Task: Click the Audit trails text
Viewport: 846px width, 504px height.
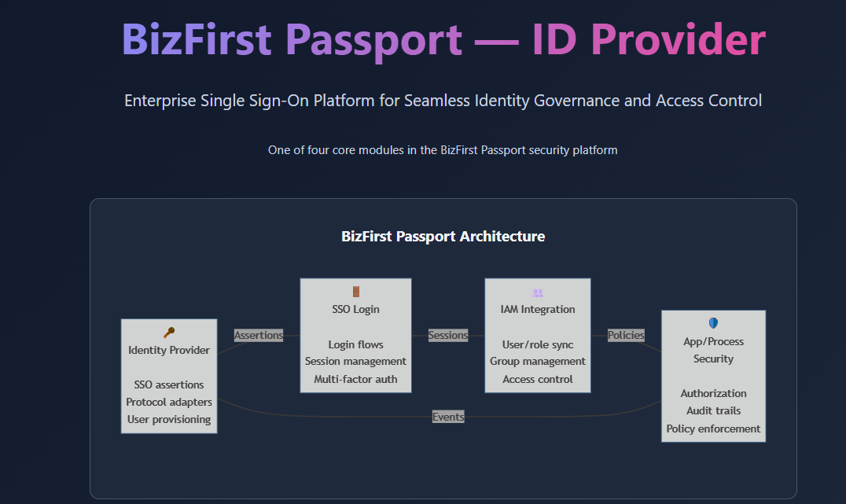Action: 713,410
